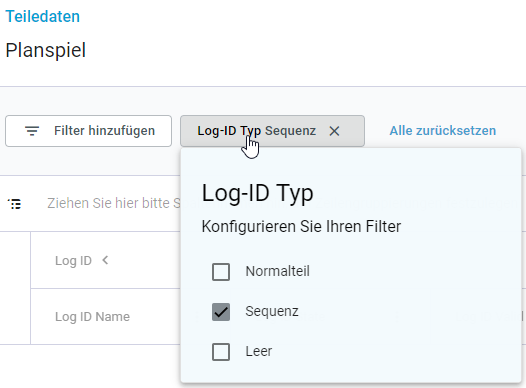This screenshot has height=388, width=526.
Task: Check the Normalteil checkbox
Action: [x=221, y=272]
